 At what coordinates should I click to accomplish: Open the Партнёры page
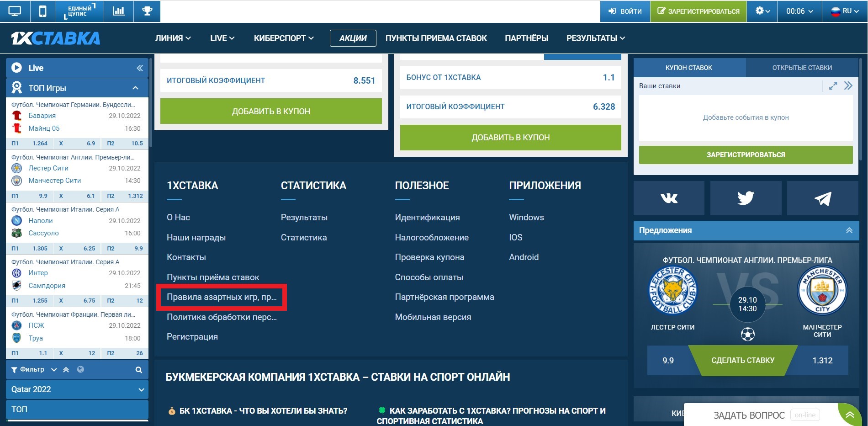(526, 38)
